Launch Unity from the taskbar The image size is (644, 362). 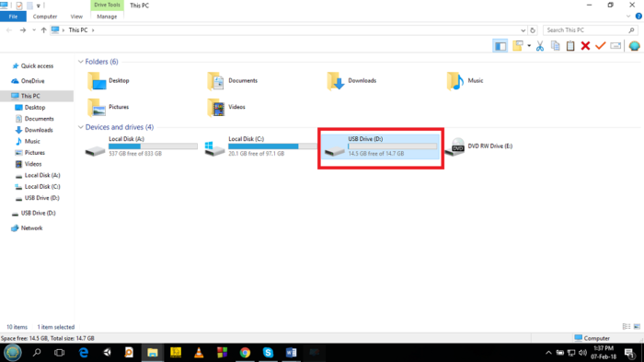coord(107,353)
